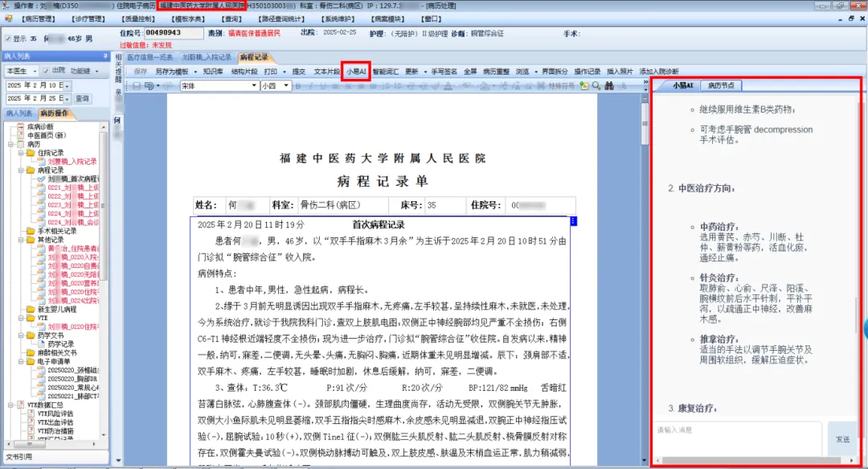The height and width of the screenshot is (469, 868).
Task: Collapse the 病程记录 tree node
Action: (20, 171)
